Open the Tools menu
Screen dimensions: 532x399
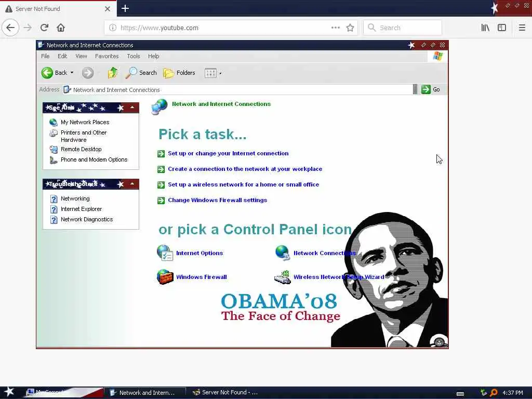(x=134, y=56)
